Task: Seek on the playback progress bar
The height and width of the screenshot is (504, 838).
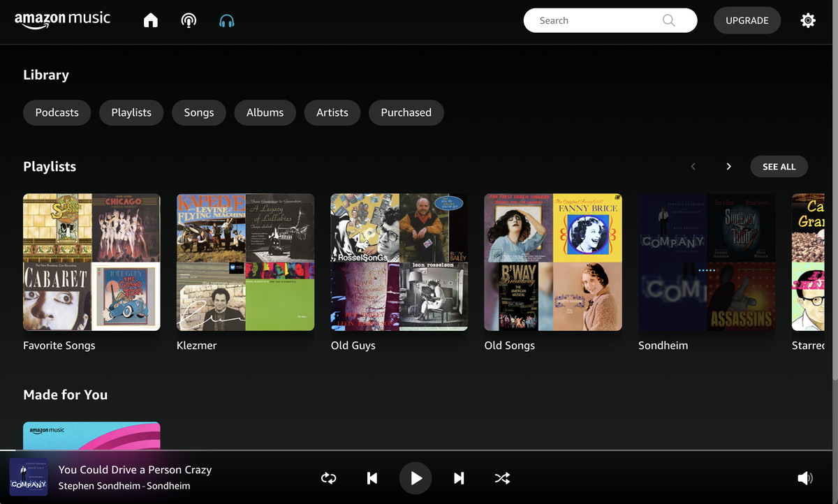Action: click(416, 450)
